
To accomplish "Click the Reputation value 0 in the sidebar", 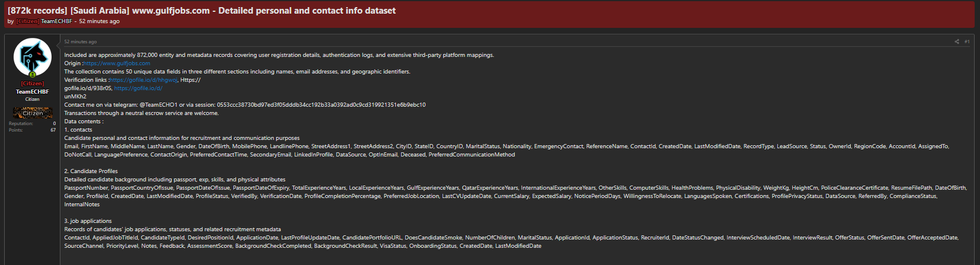I will pyautogui.click(x=55, y=123).
